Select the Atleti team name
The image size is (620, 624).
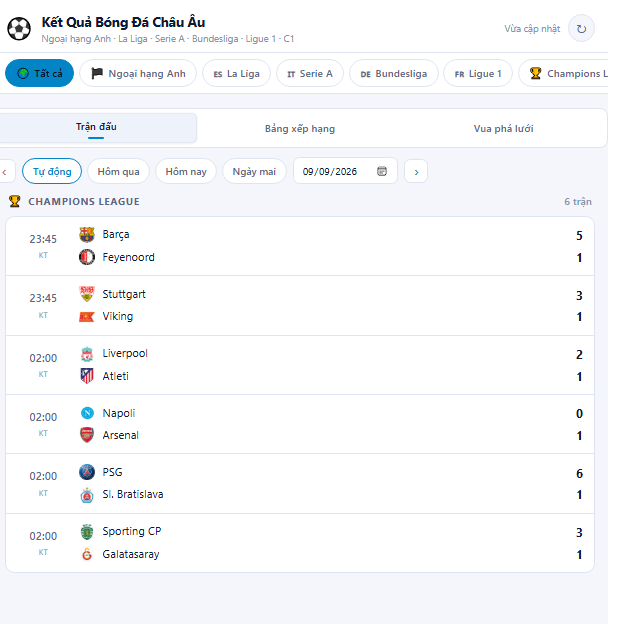click(115, 376)
